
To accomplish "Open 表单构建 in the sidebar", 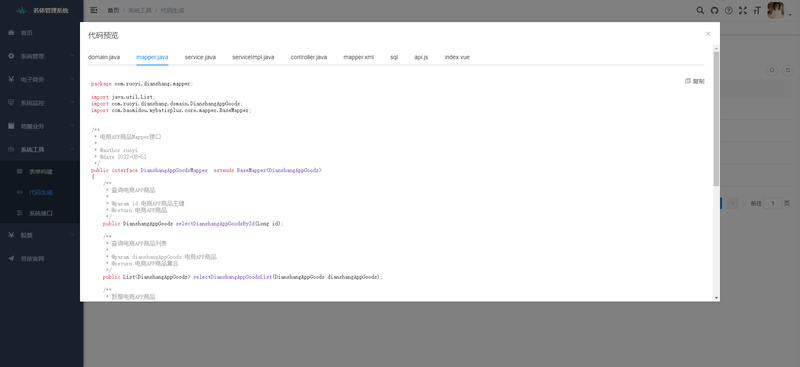I will [41, 172].
